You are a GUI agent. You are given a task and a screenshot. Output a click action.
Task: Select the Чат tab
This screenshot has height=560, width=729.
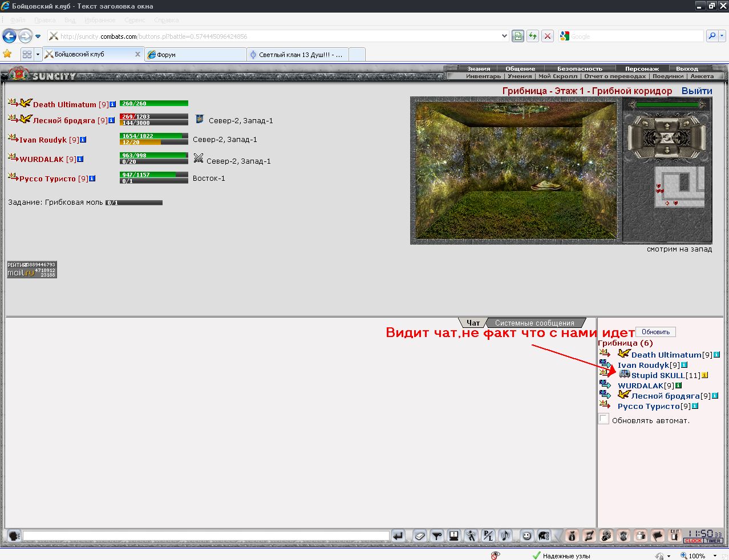473,323
